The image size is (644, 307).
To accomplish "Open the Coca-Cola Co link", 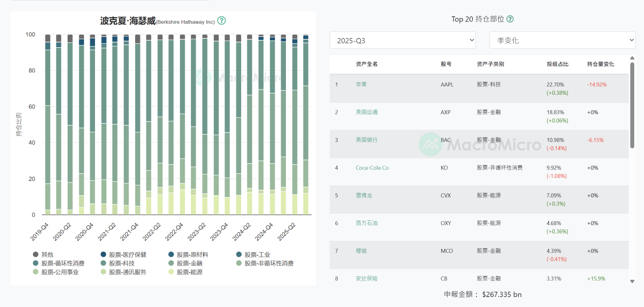I will pos(372,168).
